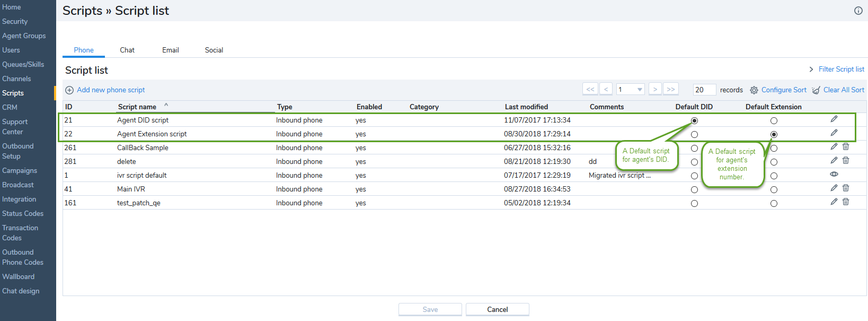Open Queues/Skills in sidebar
This screenshot has width=868, height=321.
(x=23, y=64)
